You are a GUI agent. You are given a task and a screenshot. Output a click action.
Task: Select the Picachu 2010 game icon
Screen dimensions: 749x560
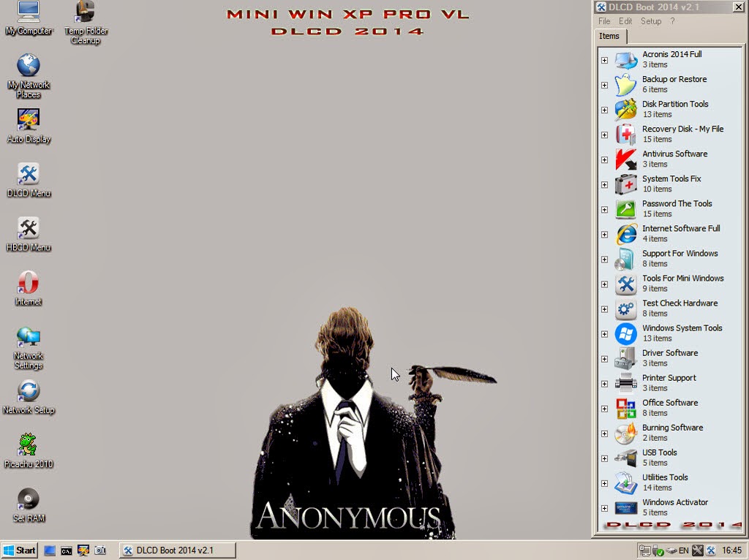(x=29, y=450)
